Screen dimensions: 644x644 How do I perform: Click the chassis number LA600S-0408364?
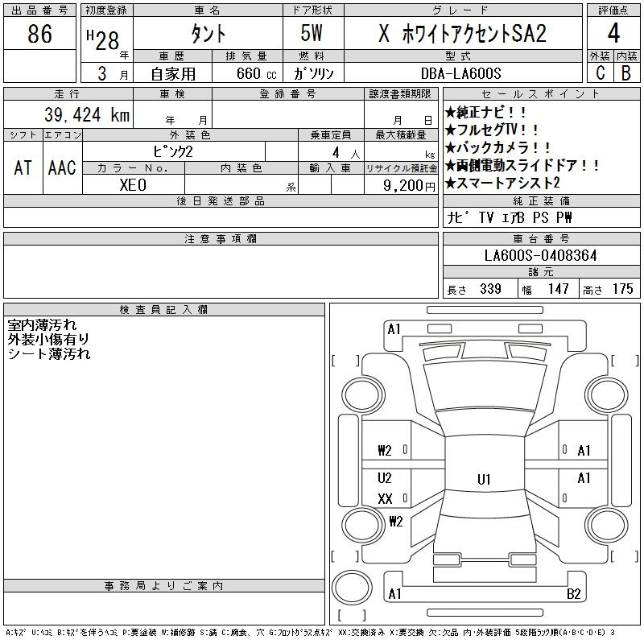[x=540, y=255]
